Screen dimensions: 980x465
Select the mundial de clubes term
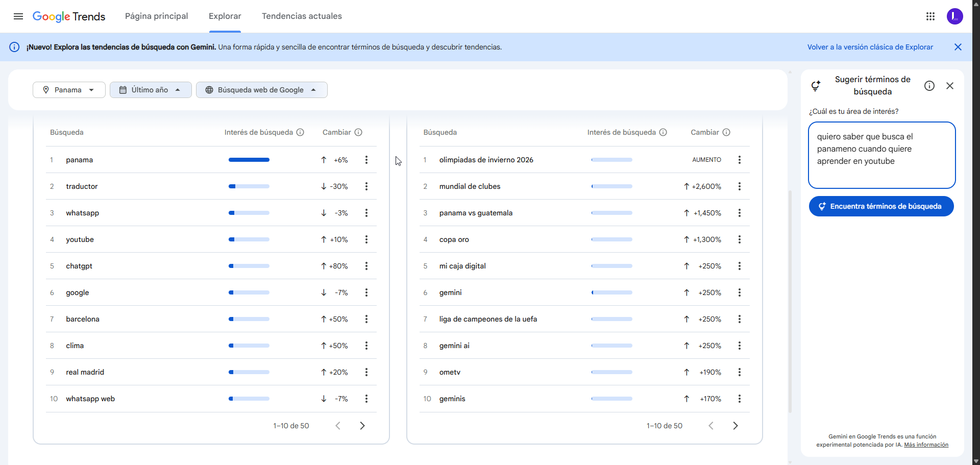(470, 186)
